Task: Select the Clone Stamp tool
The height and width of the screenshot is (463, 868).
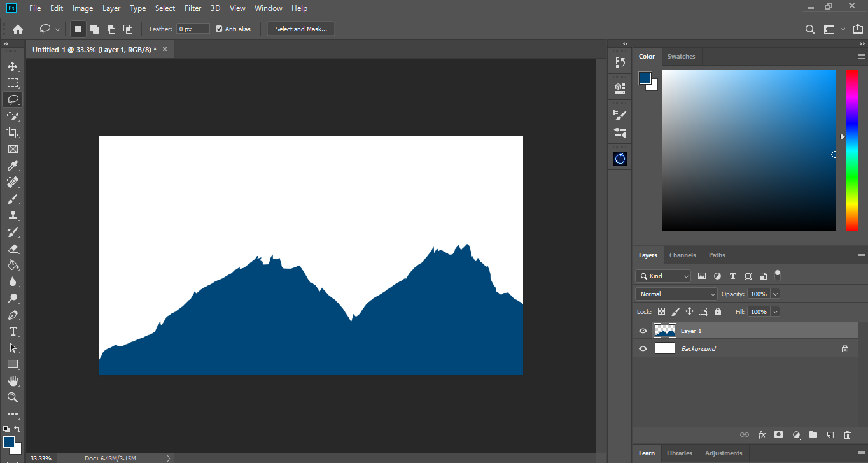Action: pos(13,215)
